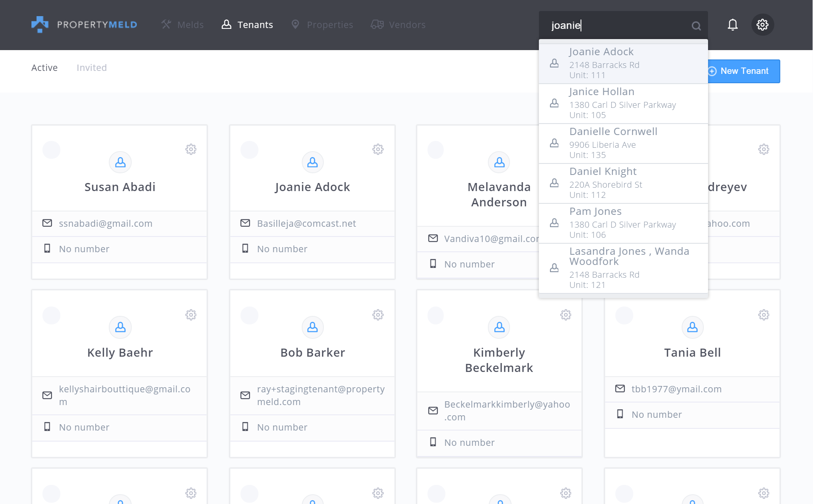
Task: Open gear menu on Tania Bell card
Action: point(764,315)
